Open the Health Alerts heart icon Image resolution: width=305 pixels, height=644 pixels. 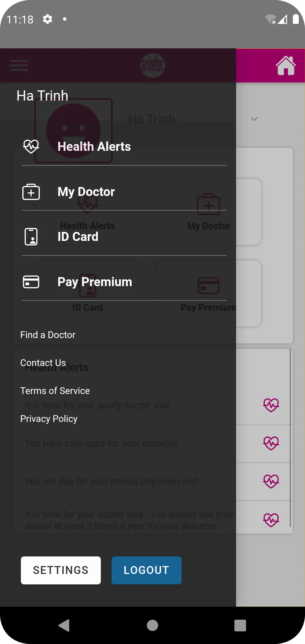coord(31,146)
